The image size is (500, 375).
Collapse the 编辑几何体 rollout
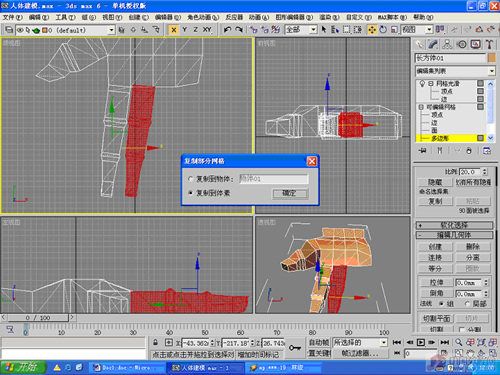pyautogui.click(x=454, y=235)
